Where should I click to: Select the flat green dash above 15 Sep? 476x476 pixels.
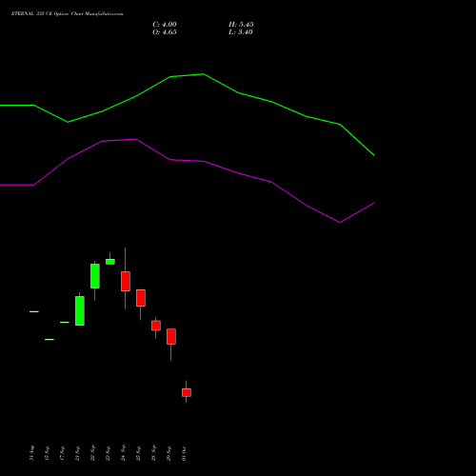[50, 340]
